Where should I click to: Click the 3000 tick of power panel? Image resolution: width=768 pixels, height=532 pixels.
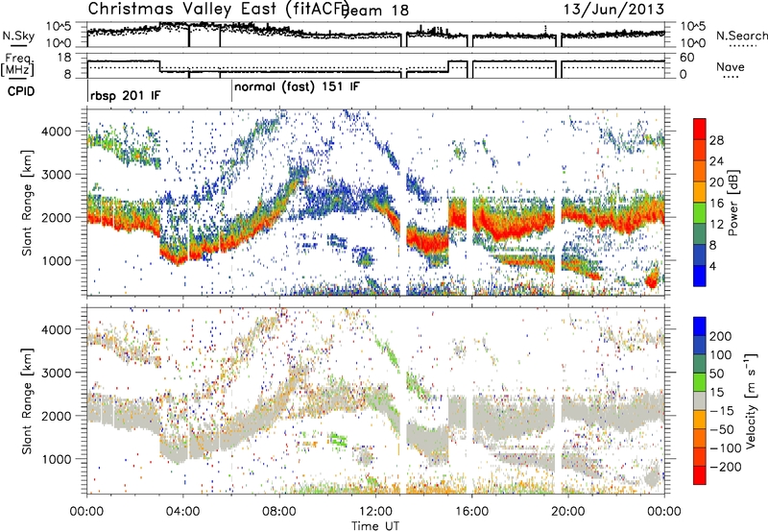[x=56, y=175]
